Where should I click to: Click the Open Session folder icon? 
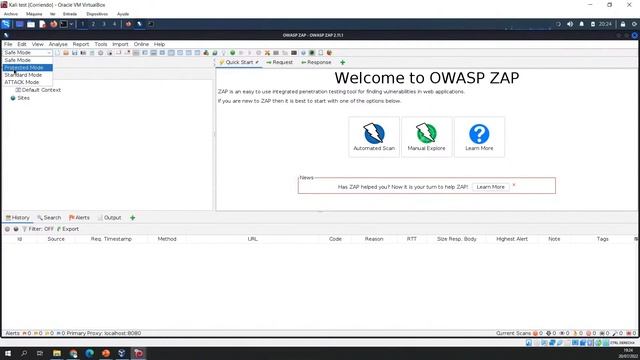66,53
